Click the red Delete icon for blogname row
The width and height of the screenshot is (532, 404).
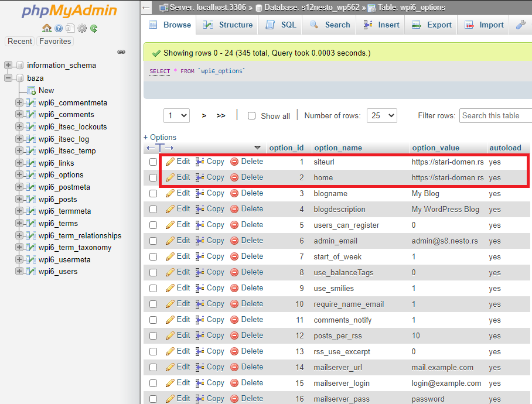coord(234,193)
